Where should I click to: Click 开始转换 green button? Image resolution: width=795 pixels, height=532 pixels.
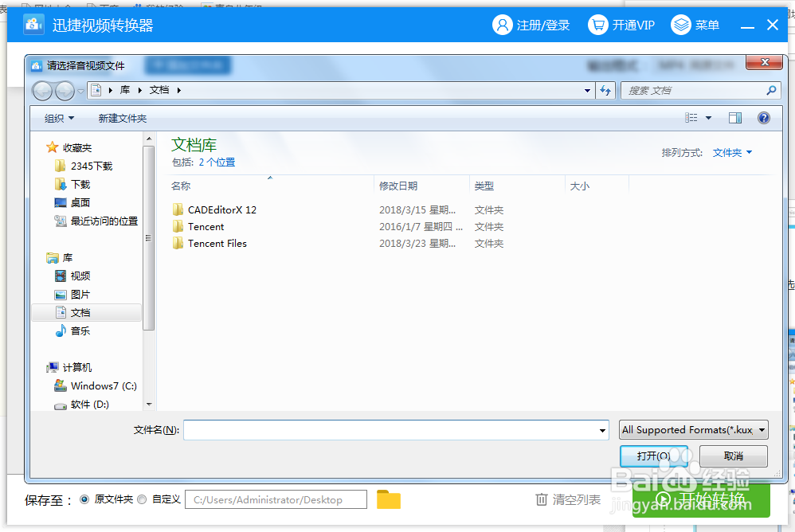coord(701,500)
